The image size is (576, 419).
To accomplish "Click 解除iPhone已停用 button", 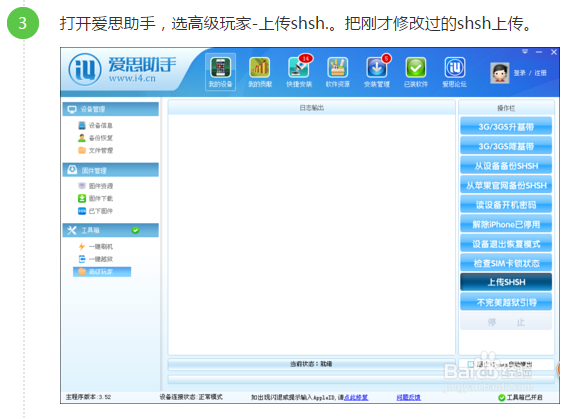I will pyautogui.click(x=506, y=224).
